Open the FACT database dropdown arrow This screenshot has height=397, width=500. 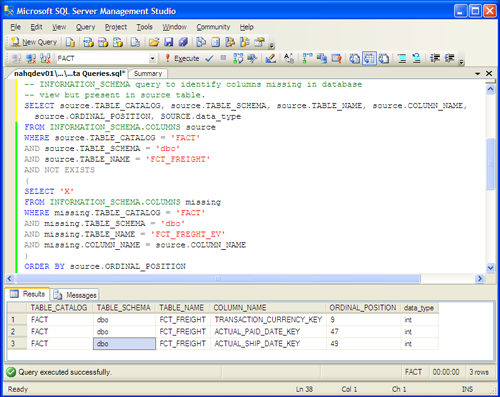pyautogui.click(x=152, y=59)
